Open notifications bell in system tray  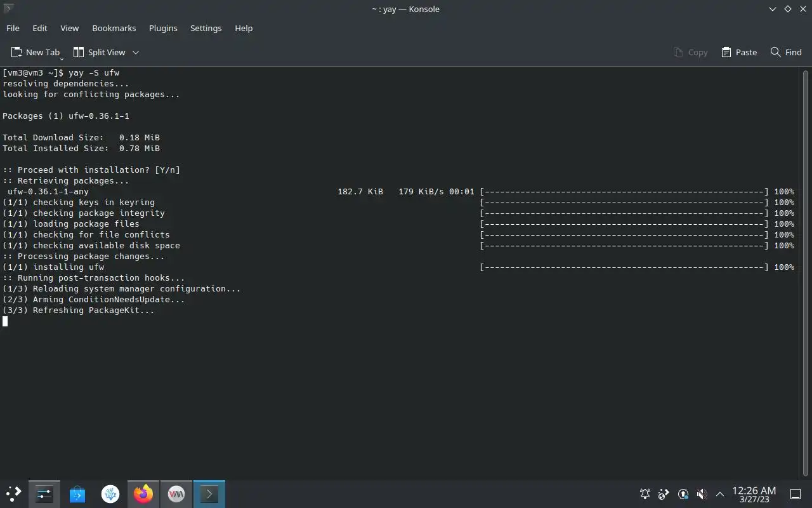pyautogui.click(x=645, y=493)
